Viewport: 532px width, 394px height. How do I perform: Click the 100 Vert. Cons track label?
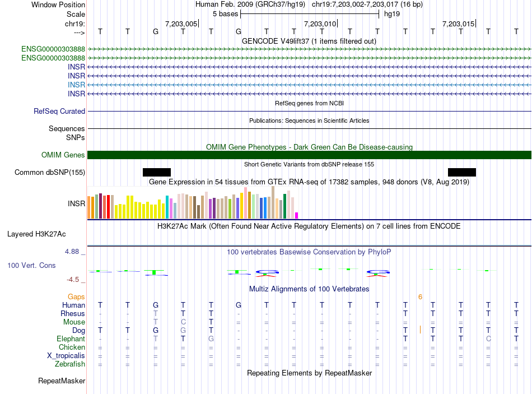[31, 265]
